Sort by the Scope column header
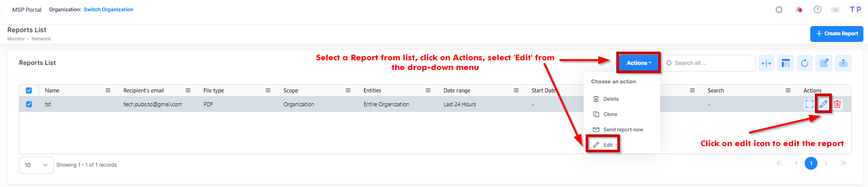868x187 pixels. (x=291, y=90)
